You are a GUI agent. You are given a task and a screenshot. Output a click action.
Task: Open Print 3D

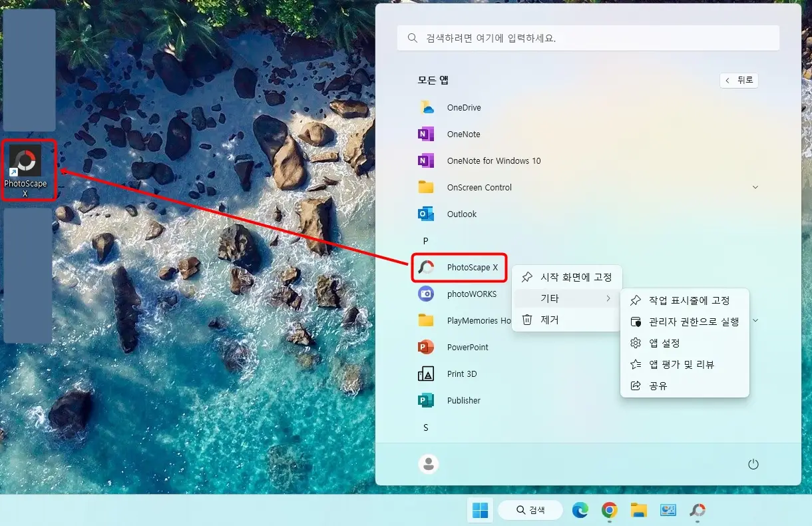[x=463, y=374]
